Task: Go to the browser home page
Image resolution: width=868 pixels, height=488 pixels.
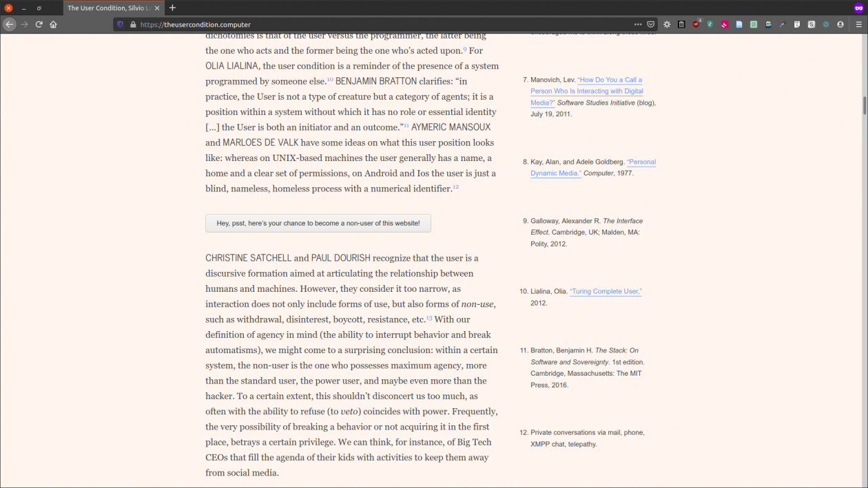Action: click(x=53, y=24)
